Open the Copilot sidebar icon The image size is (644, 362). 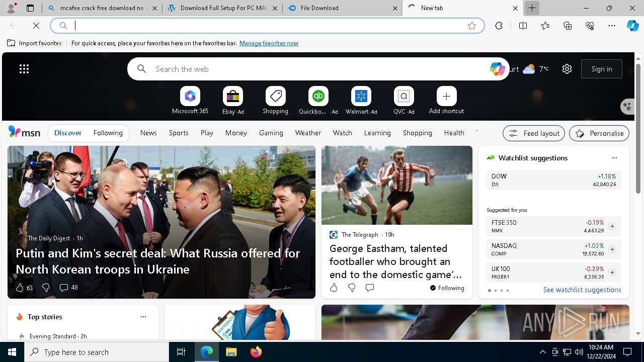pos(632,26)
